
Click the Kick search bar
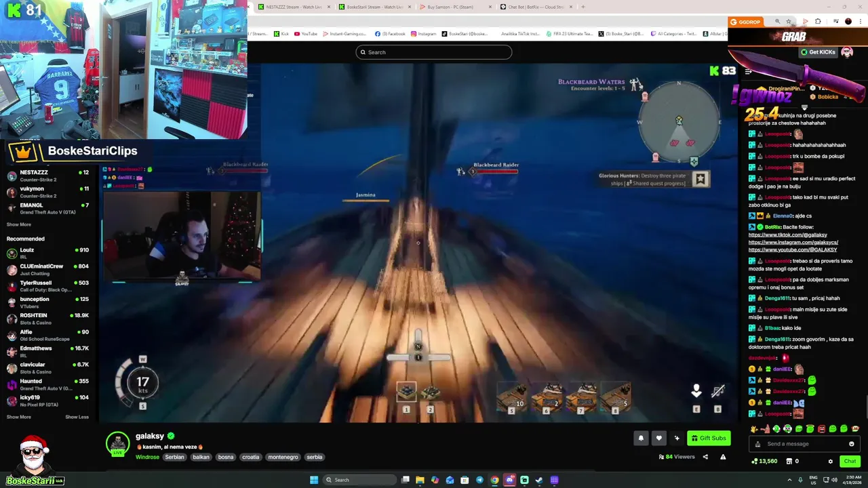click(434, 52)
